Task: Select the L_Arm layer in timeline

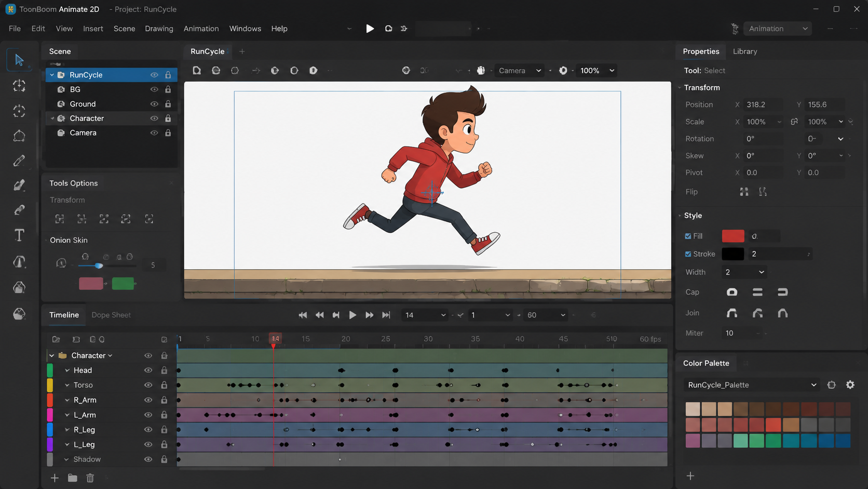Action: (x=85, y=415)
